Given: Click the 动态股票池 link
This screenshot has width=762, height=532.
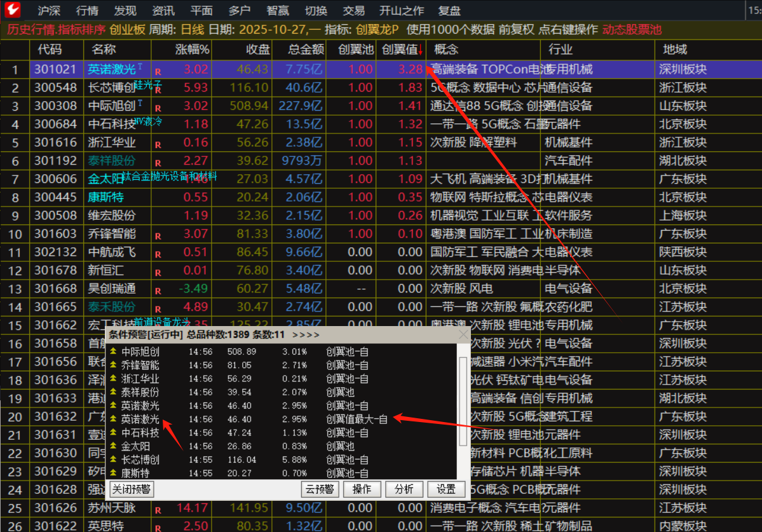Looking at the screenshot, I should point(632,29).
